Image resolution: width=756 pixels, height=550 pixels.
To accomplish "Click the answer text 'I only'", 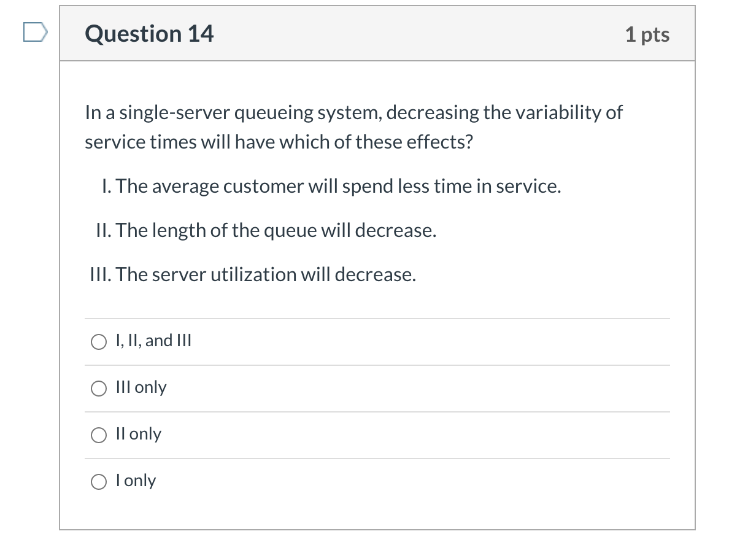I will 135,481.
